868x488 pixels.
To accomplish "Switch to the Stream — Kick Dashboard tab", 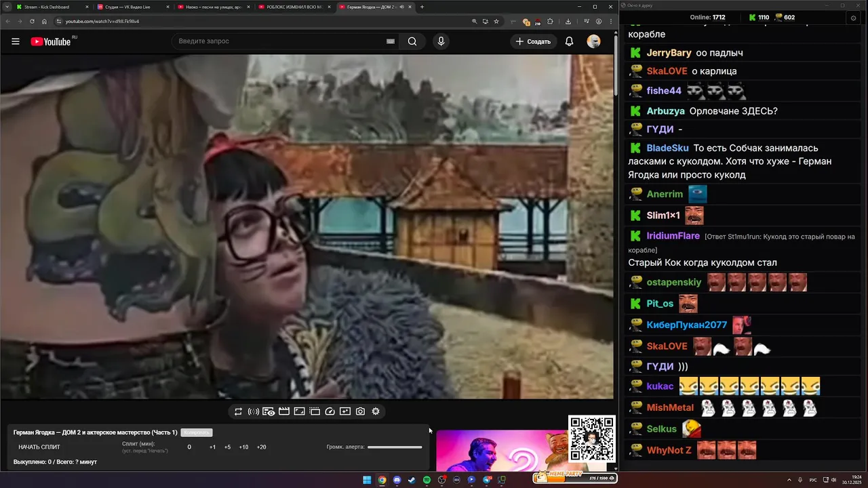I will point(51,7).
